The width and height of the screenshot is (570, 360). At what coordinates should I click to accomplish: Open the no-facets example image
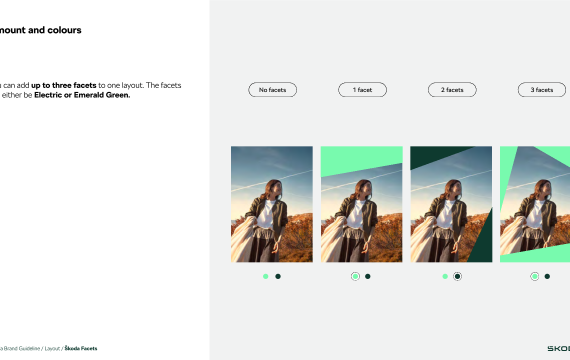pos(272,204)
